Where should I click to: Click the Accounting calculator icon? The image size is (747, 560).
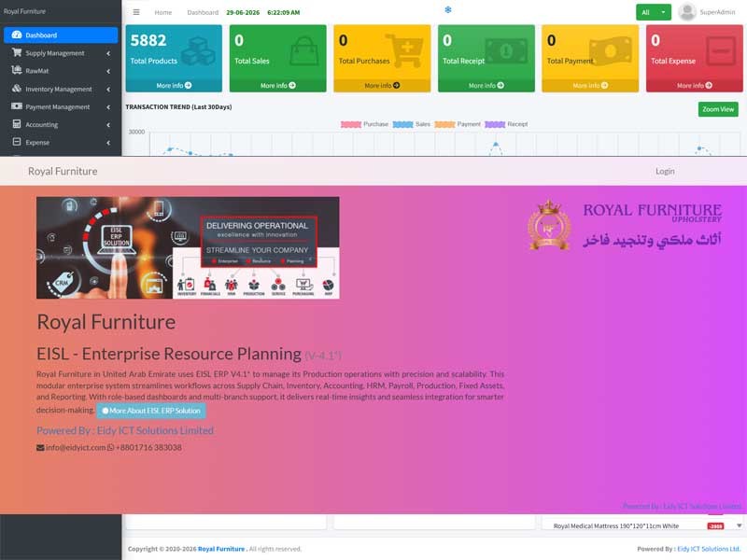coord(17,124)
